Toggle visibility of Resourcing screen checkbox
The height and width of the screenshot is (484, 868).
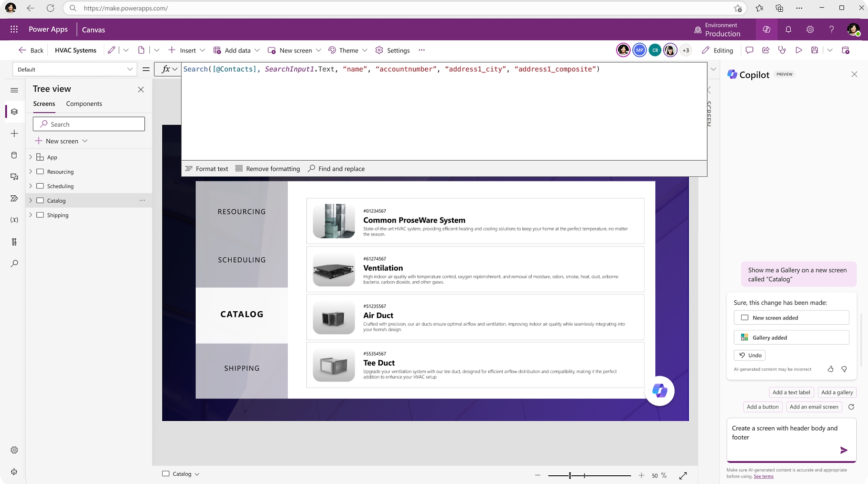pyautogui.click(x=40, y=171)
